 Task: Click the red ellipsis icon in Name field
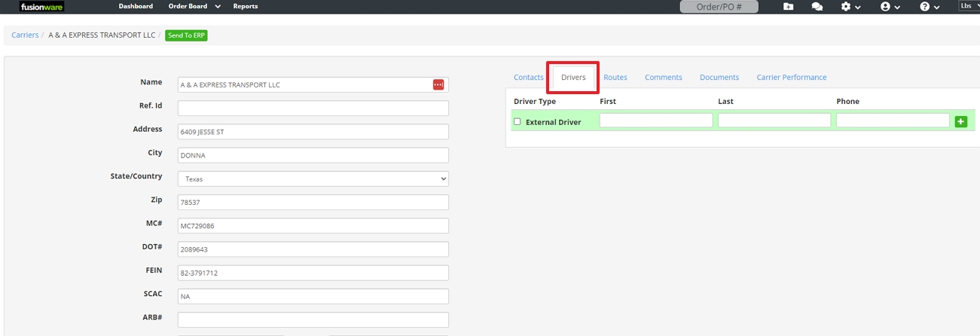point(438,85)
